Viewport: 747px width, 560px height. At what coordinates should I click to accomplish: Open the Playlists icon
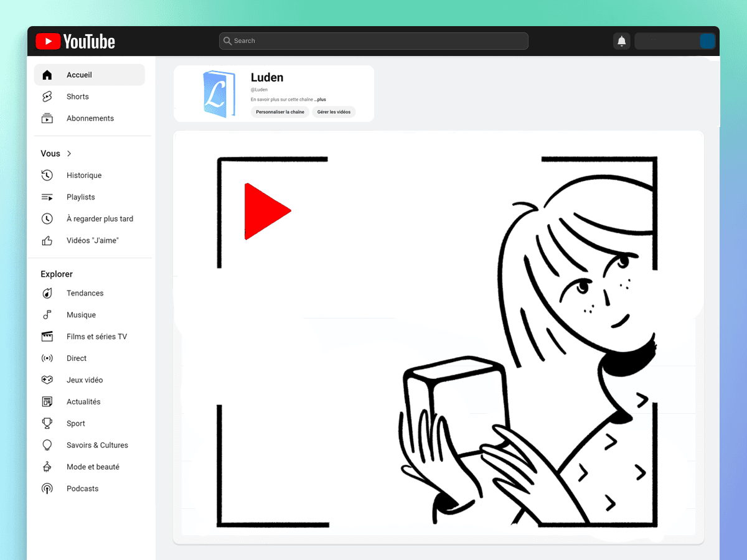47,197
